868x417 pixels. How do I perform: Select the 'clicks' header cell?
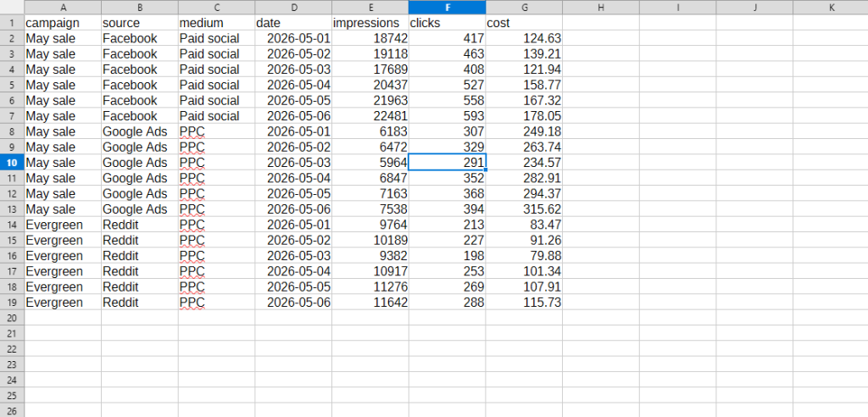(x=448, y=23)
